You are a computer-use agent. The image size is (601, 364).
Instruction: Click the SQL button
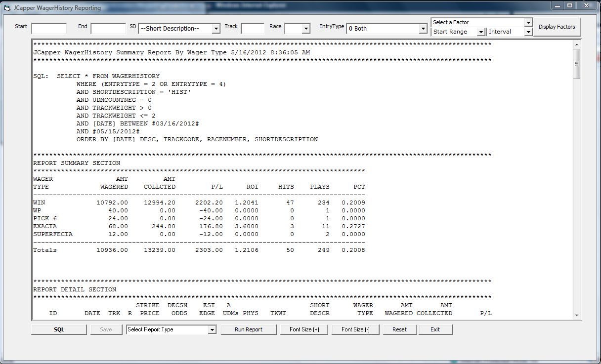[59, 329]
